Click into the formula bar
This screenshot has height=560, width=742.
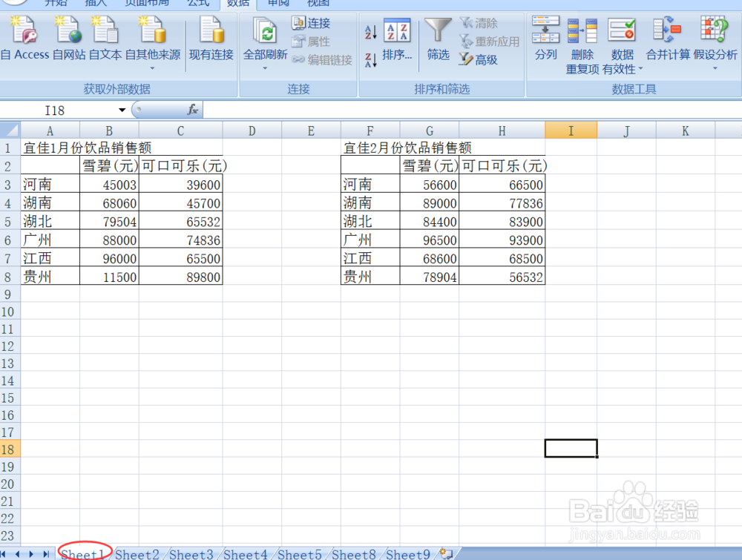pos(472,110)
